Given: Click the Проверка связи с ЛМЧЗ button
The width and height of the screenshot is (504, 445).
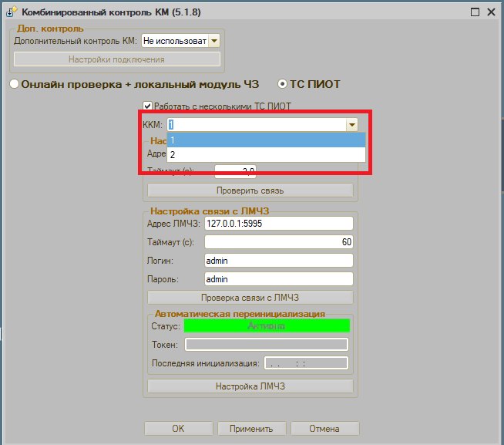Looking at the screenshot, I should click(x=250, y=298).
